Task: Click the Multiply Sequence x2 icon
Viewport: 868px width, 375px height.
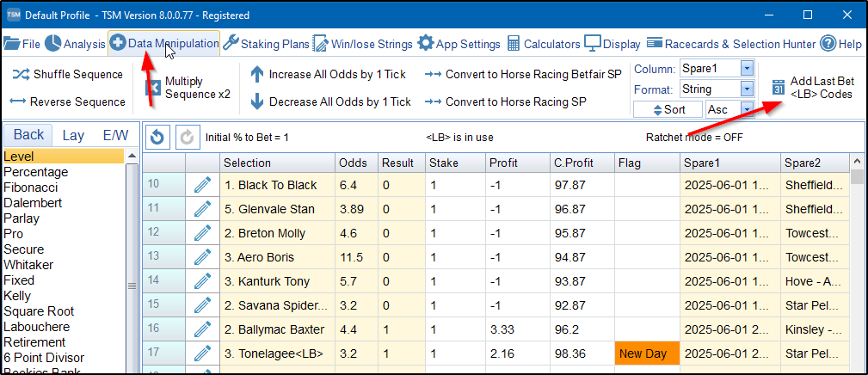Action: [x=153, y=88]
